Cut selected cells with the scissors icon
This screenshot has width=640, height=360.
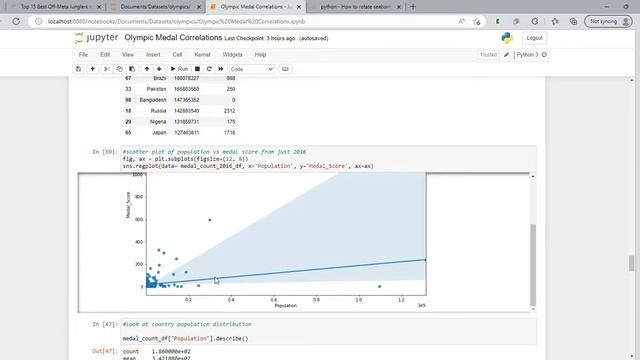[x=107, y=69]
